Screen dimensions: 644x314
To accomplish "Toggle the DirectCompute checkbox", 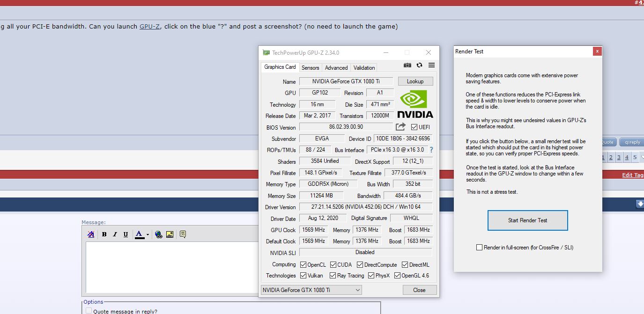I will pyautogui.click(x=360, y=265).
